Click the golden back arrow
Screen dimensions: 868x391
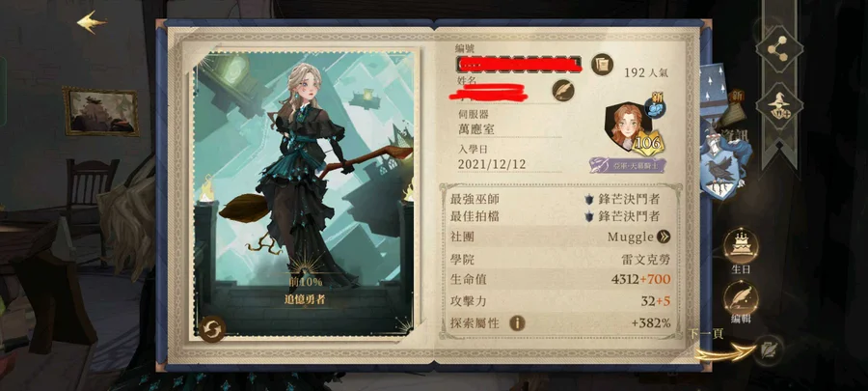pyautogui.click(x=92, y=22)
